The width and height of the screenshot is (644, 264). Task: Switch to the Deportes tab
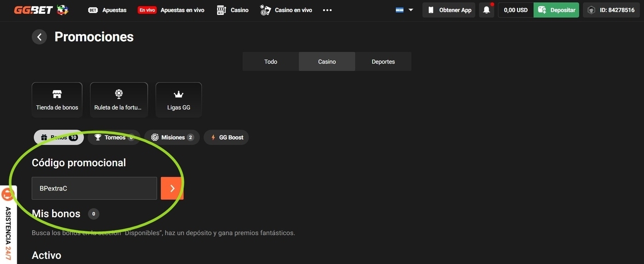click(383, 62)
